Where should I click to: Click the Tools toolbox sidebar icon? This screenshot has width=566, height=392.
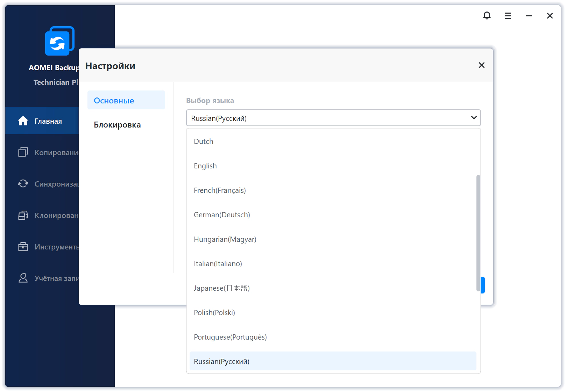pos(23,247)
